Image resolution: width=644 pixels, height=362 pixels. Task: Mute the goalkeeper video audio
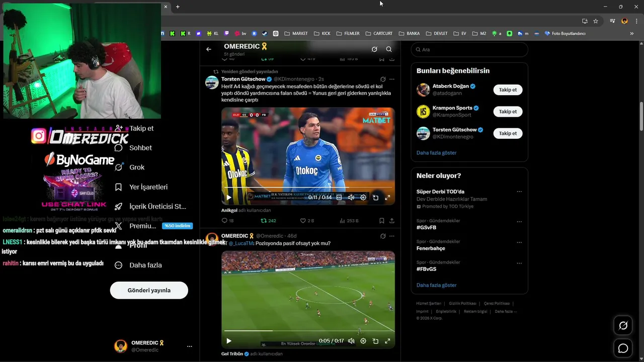(351, 198)
